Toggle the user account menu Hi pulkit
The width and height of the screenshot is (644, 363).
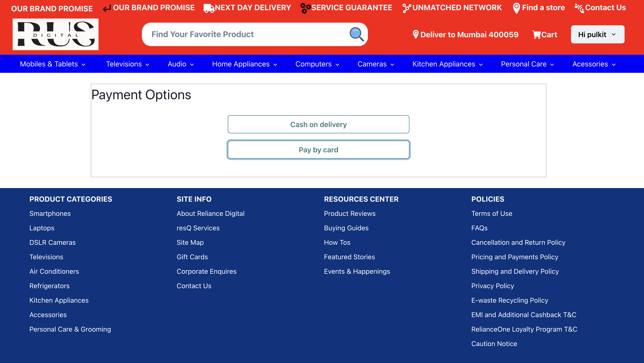click(x=598, y=34)
